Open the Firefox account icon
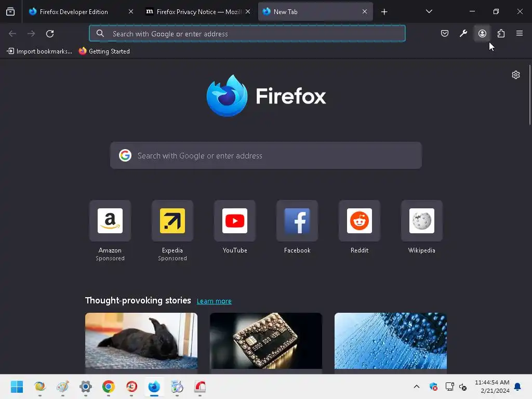This screenshot has height=399, width=532. point(482,33)
